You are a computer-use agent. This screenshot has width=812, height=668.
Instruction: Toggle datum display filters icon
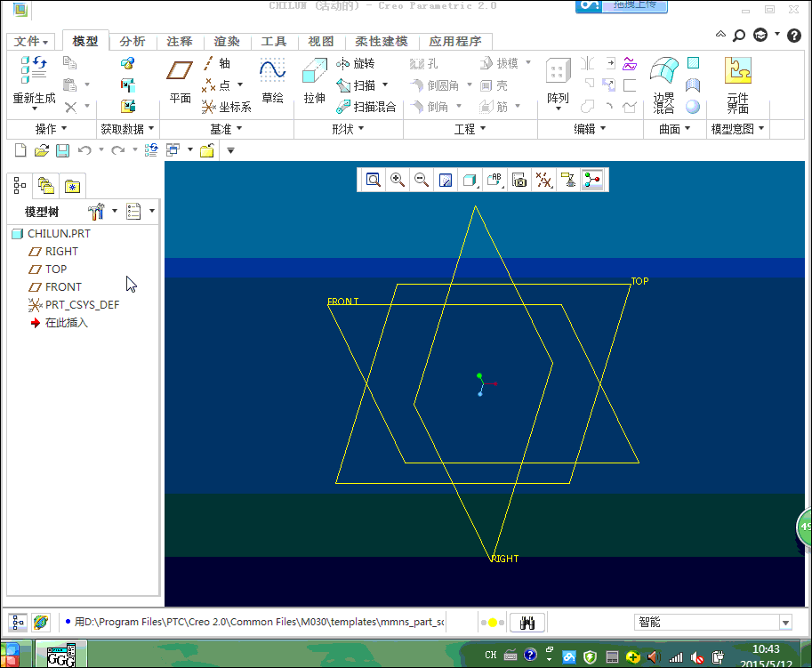[543, 180]
